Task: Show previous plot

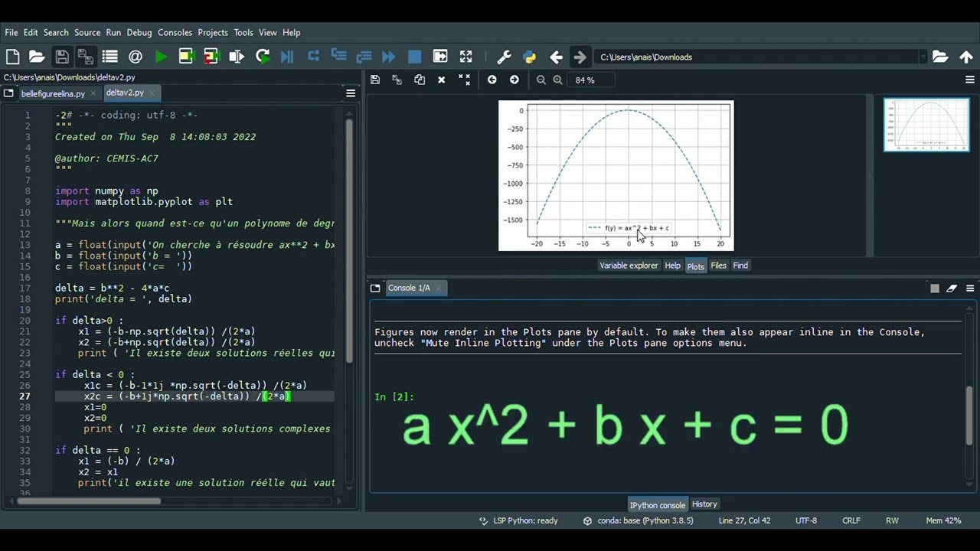Action: pyautogui.click(x=492, y=80)
